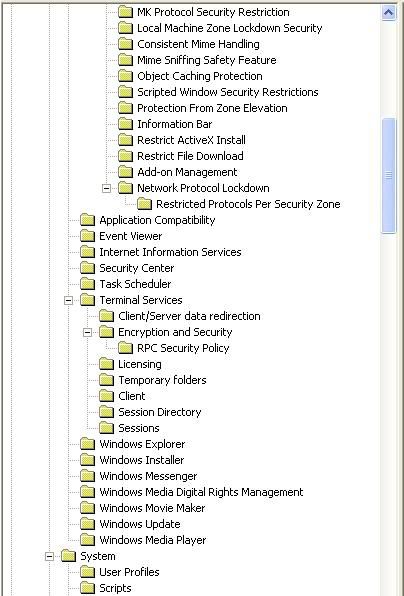Image resolution: width=404 pixels, height=596 pixels.
Task: Click the folder icon beside Security Center
Action: tap(87, 268)
